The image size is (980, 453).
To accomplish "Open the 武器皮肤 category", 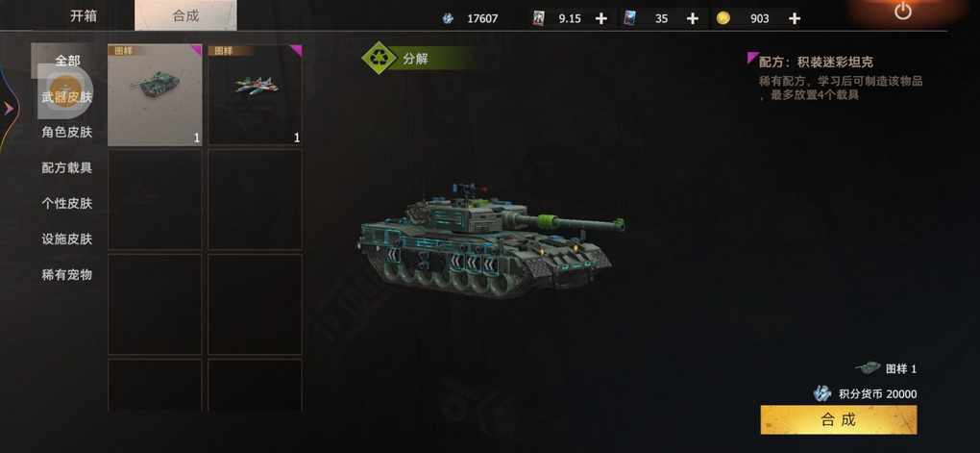I will click(x=67, y=97).
